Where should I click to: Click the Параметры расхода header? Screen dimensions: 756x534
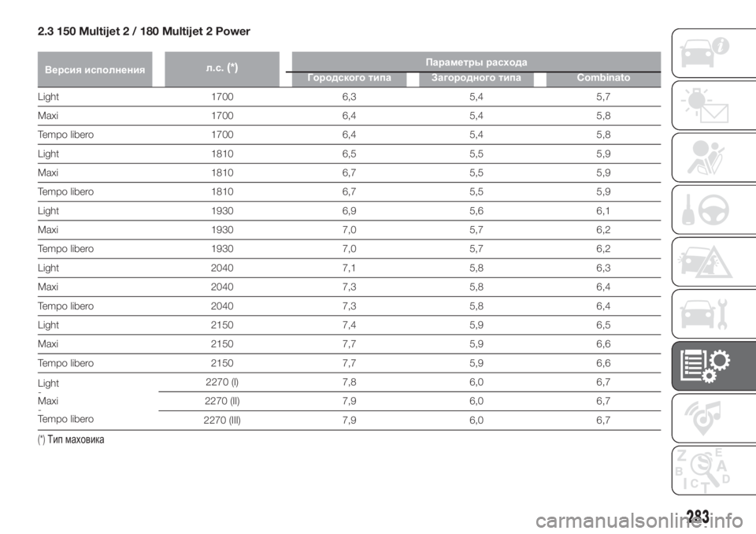click(476, 61)
